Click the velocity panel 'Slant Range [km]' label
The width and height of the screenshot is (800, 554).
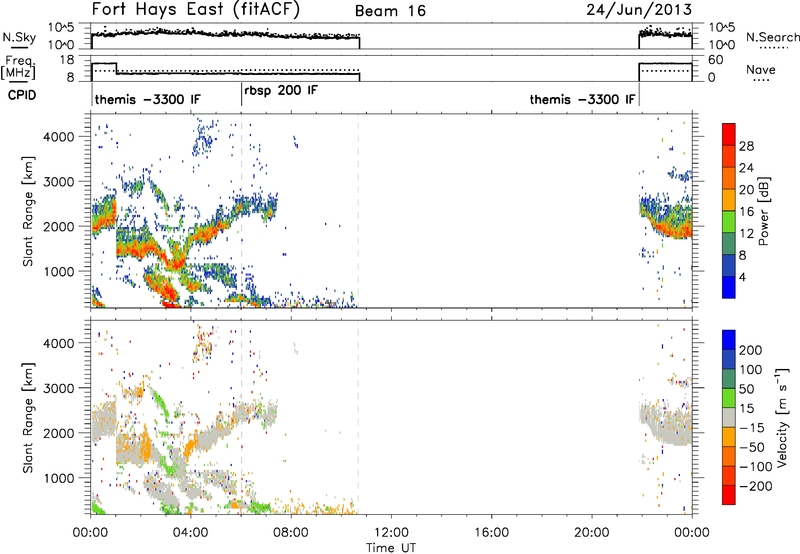[28, 418]
